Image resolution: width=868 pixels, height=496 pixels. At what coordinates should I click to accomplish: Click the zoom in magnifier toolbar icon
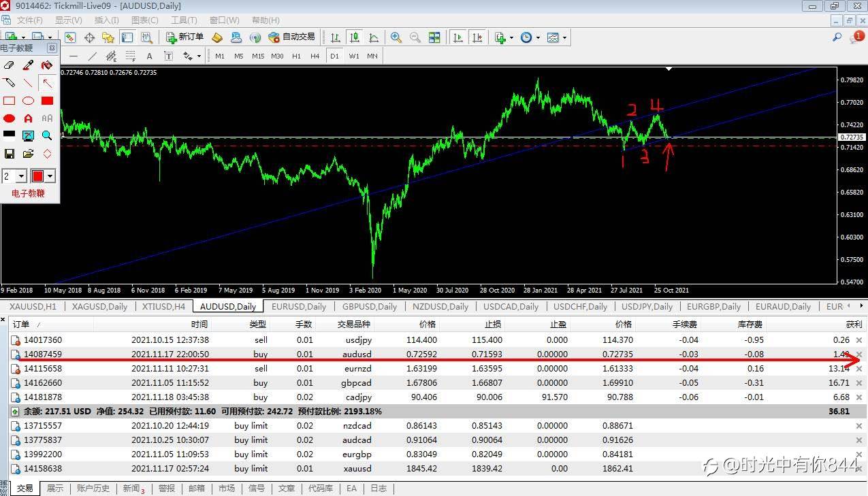pyautogui.click(x=396, y=37)
